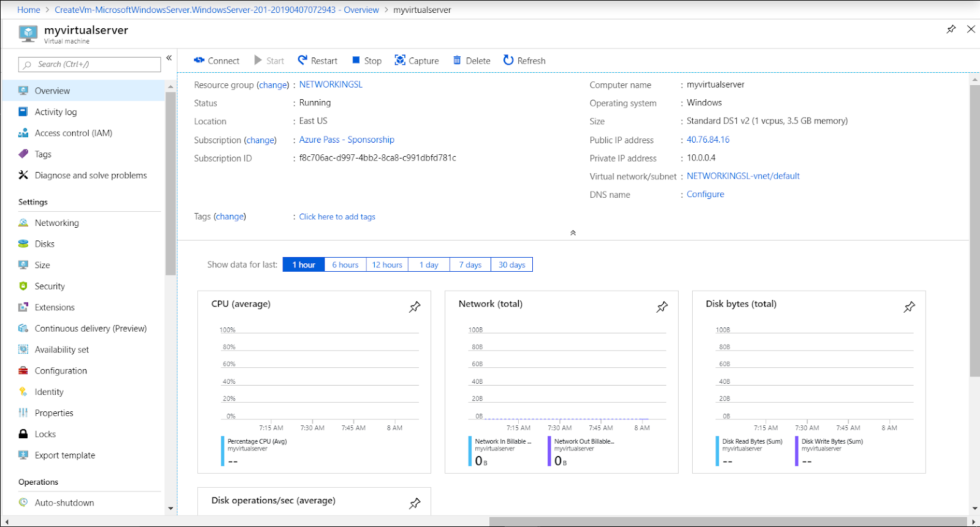Viewport: 980px width, 527px height.
Task: Stop the virtual machine
Action: tap(366, 61)
